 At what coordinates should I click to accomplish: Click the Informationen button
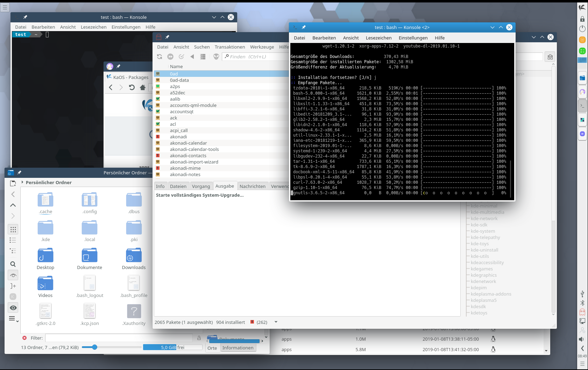(238, 348)
